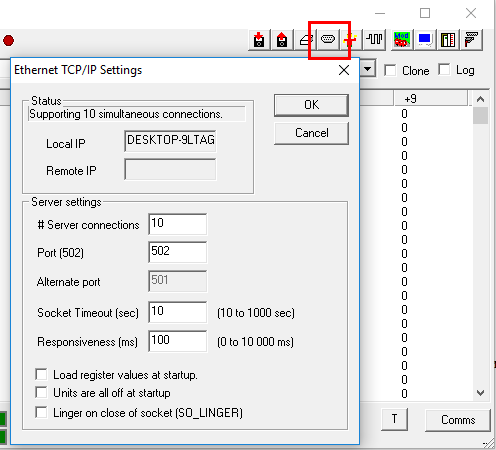Click the '(0 to 10 000 ms)' hint text
The width and height of the screenshot is (496, 450).
(255, 342)
